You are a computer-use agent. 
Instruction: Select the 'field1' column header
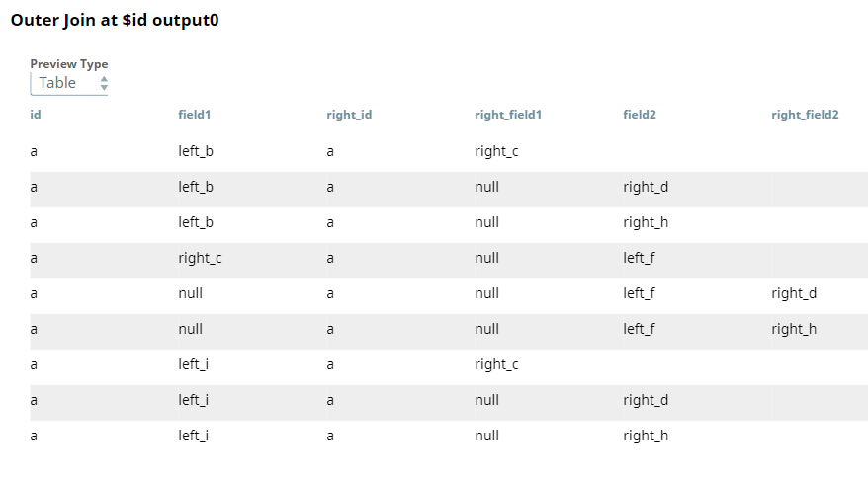[x=195, y=115]
